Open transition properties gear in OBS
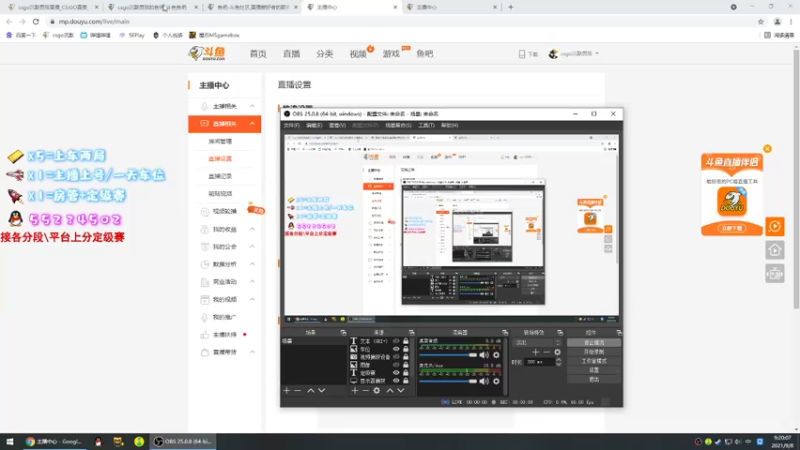The width and height of the screenshot is (800, 450). point(557,352)
